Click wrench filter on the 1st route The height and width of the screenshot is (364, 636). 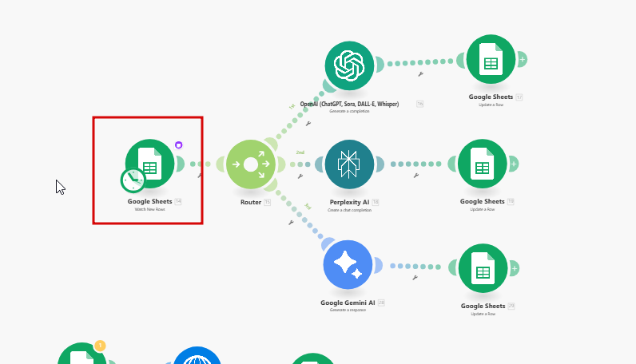point(308,124)
